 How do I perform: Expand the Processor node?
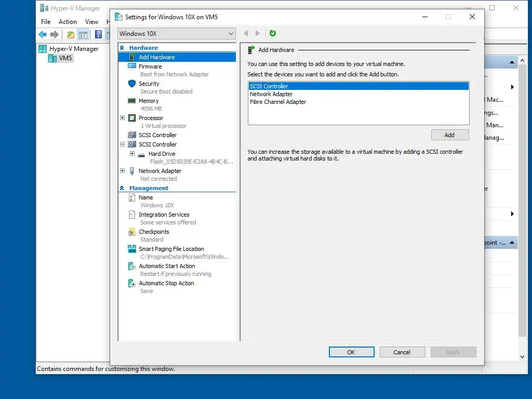pos(123,118)
